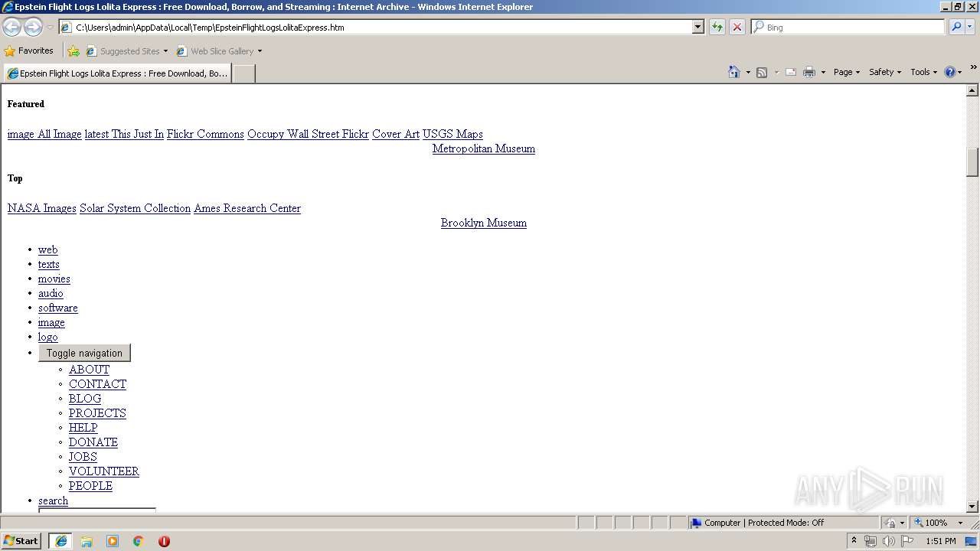The height and width of the screenshot is (551, 980).
Task: Expand the command bar overflow chevron
Action: [974, 68]
